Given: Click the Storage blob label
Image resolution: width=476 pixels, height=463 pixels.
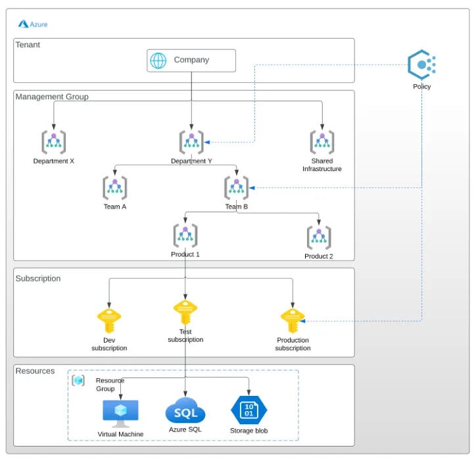Looking at the screenshot, I should coord(249,431).
